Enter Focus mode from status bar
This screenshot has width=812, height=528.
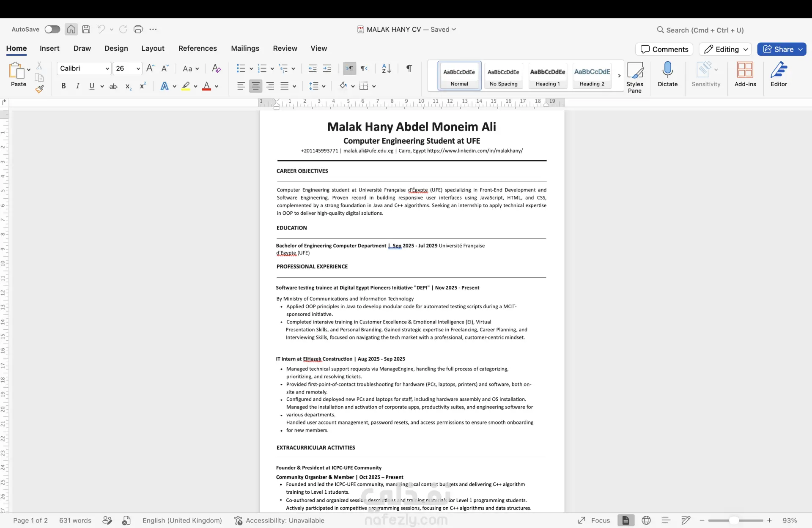[594, 520]
